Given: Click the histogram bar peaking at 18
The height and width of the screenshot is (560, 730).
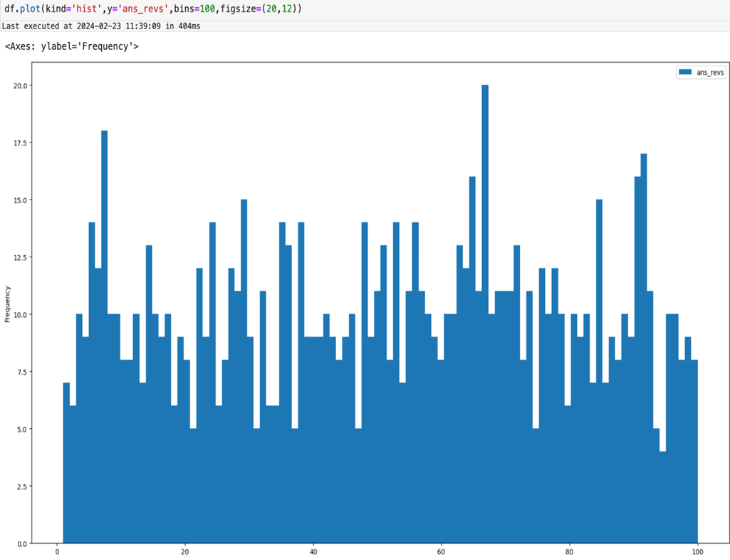Looking at the screenshot, I should 104,337.
